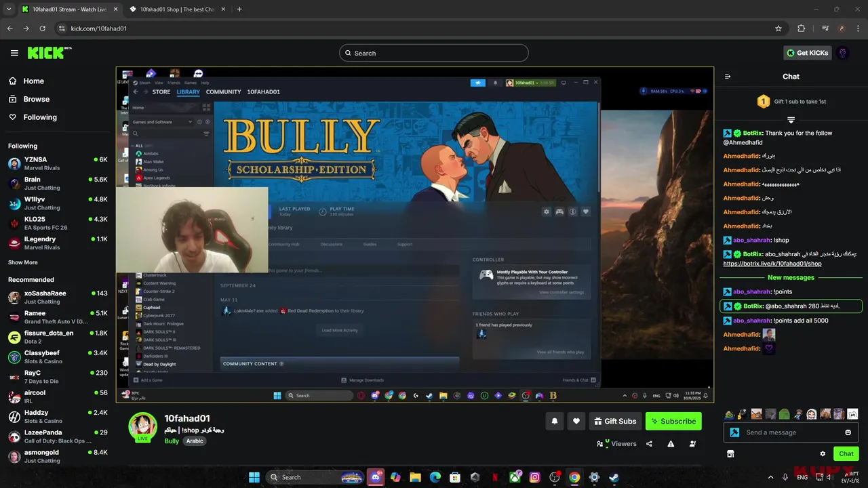868x488 pixels.
Task: Open Netflix from the taskbar
Action: (495, 477)
